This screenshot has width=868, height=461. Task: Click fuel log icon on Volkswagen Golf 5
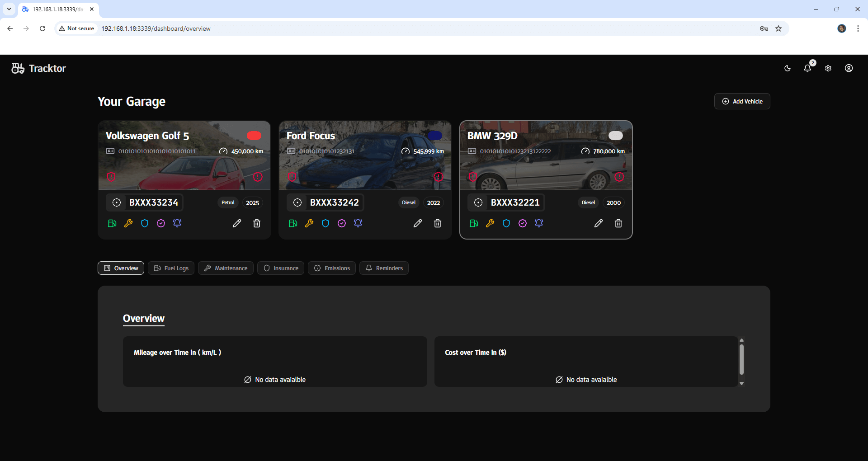pos(112,223)
